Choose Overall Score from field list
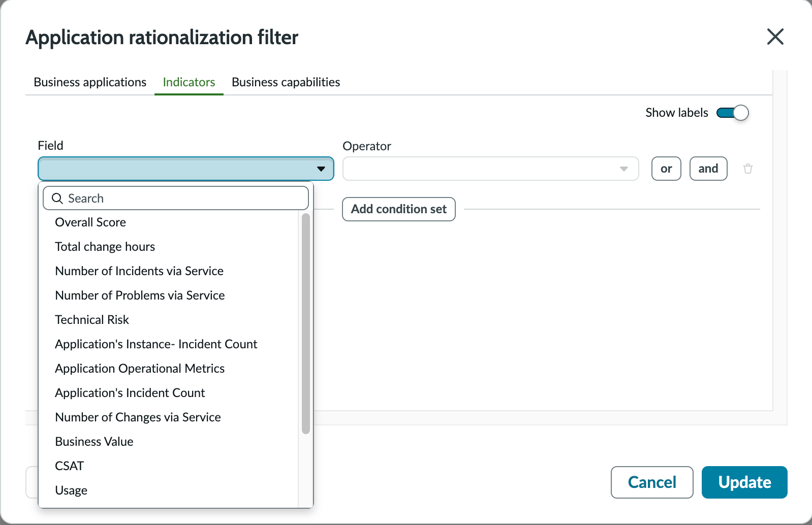This screenshot has height=525, width=812. (x=169, y=222)
